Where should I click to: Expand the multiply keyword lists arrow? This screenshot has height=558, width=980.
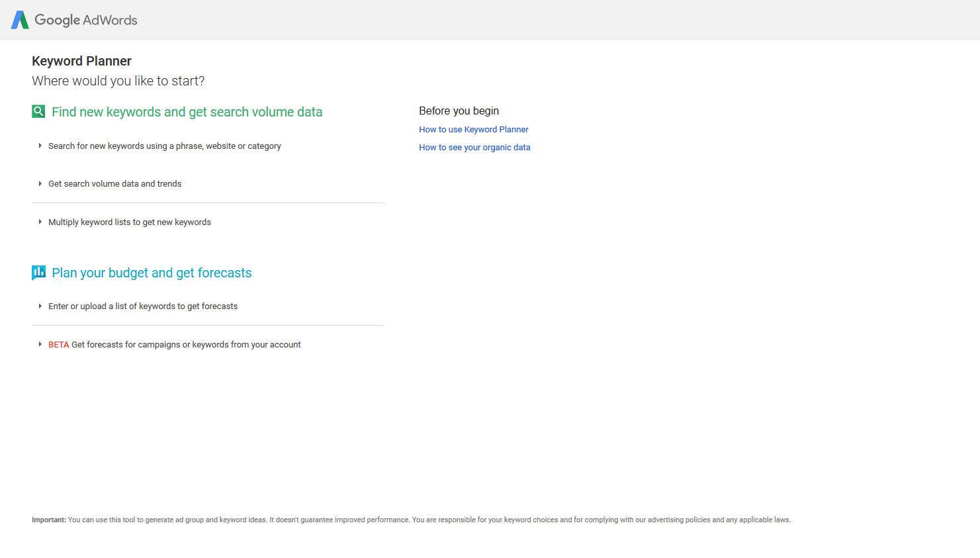click(x=40, y=222)
